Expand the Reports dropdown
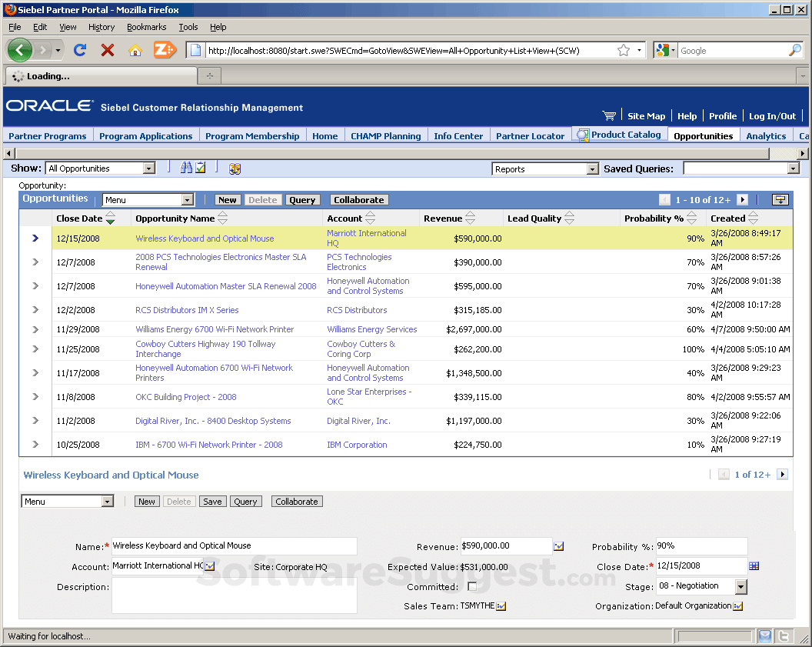Image resolution: width=812 pixels, height=647 pixels. 592,169
